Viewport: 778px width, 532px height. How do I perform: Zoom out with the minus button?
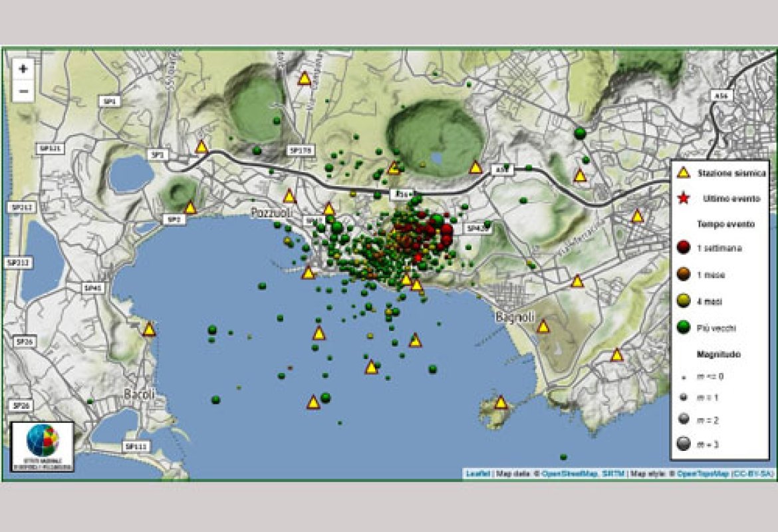pos(23,91)
